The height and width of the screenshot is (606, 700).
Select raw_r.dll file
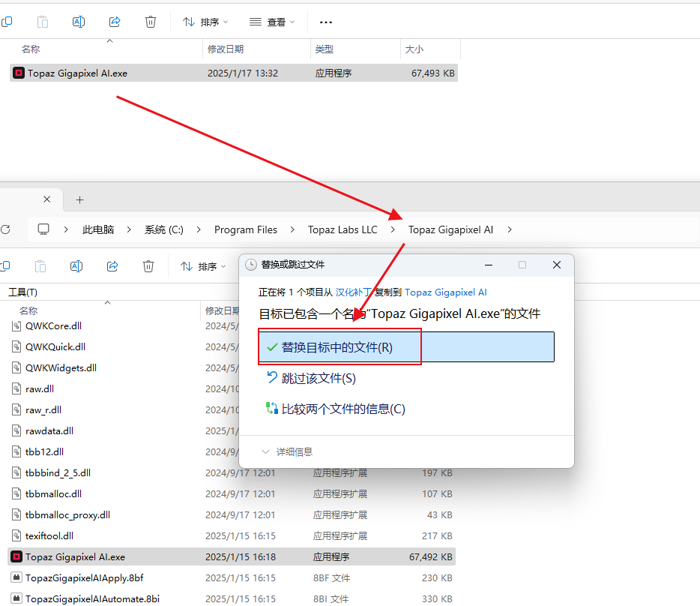tap(43, 409)
